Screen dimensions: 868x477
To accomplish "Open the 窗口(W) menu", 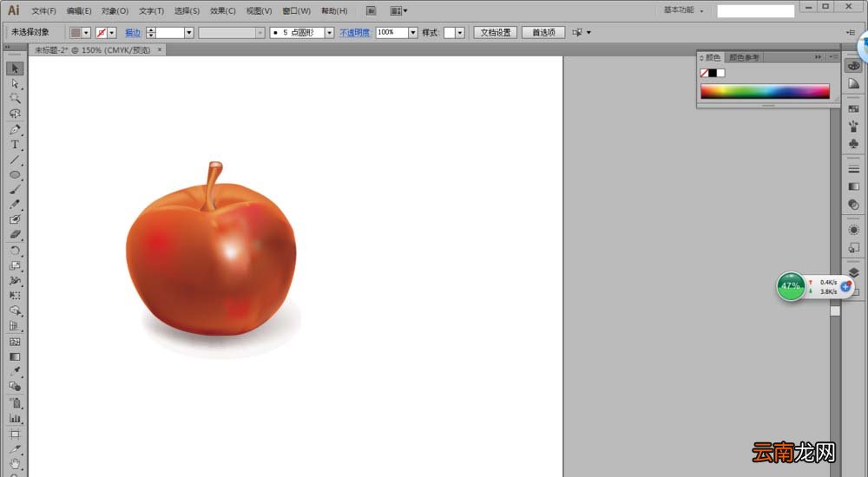I will 296,11.
